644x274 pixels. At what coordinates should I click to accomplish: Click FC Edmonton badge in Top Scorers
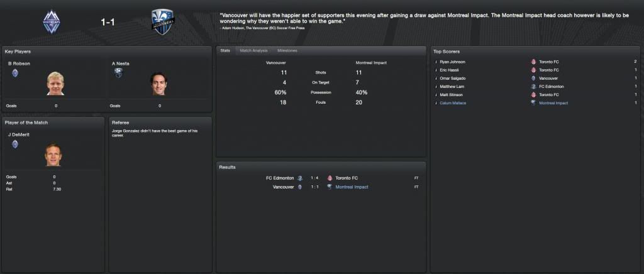pos(533,87)
